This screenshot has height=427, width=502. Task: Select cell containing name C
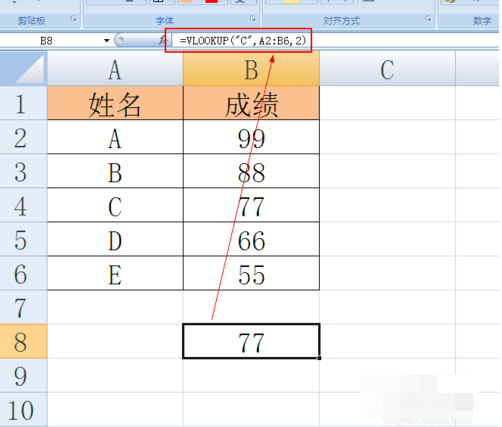tap(115, 205)
